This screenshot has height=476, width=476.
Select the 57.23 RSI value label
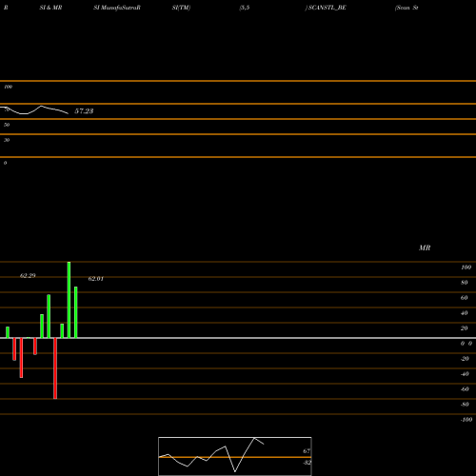(84, 111)
